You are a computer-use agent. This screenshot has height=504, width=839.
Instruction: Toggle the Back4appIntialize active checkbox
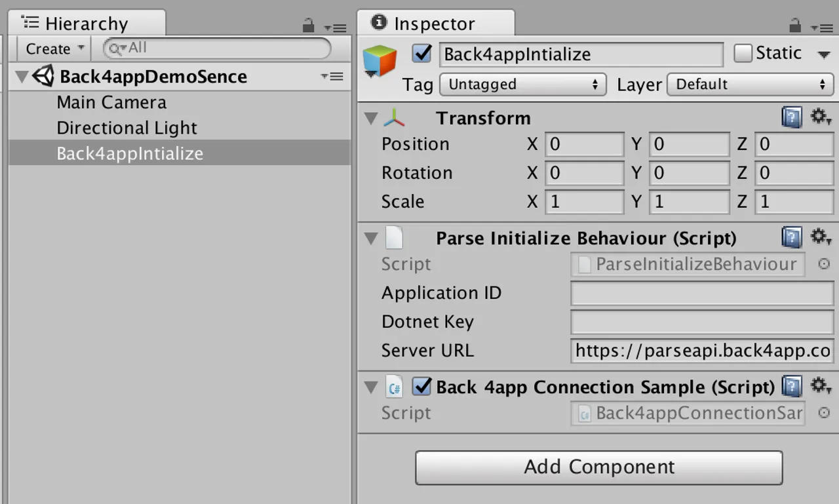[421, 53]
